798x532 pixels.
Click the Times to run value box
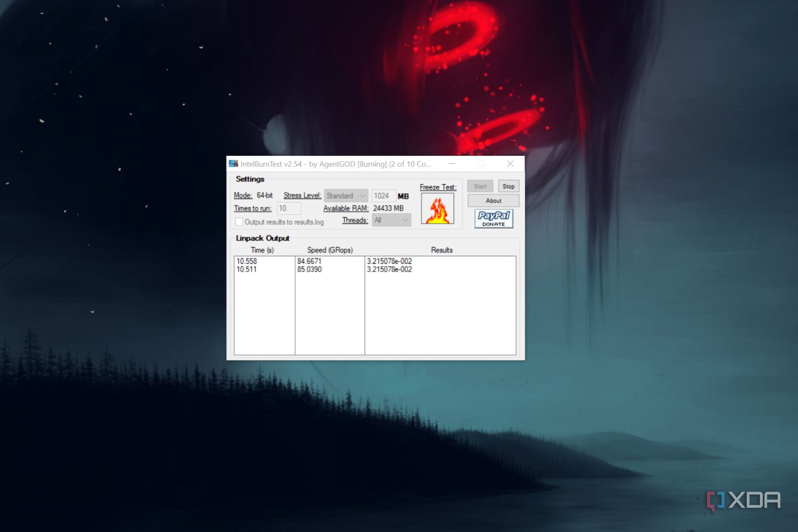coord(289,208)
